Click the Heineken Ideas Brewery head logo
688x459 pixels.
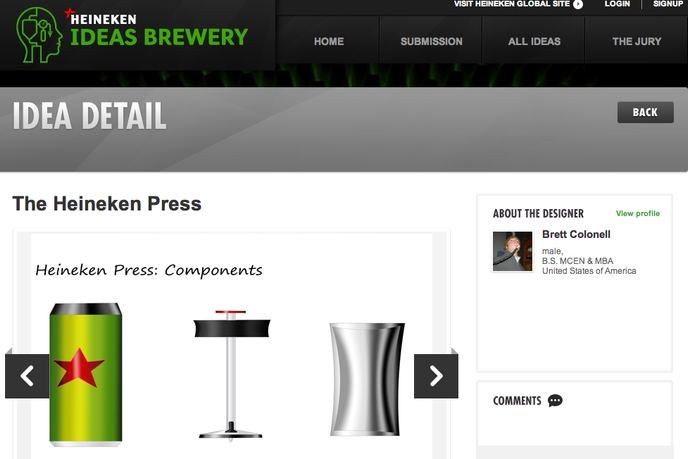39,35
